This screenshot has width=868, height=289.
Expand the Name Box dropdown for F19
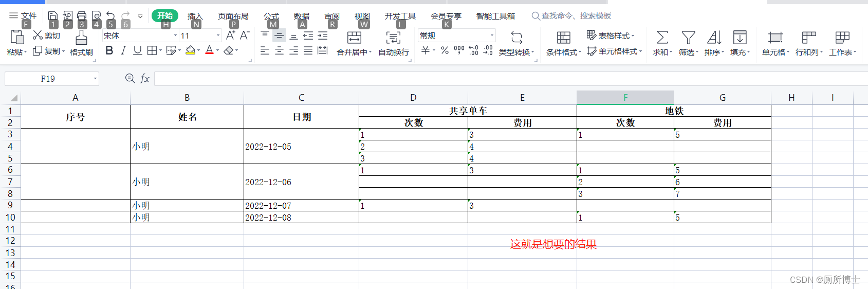click(95, 79)
